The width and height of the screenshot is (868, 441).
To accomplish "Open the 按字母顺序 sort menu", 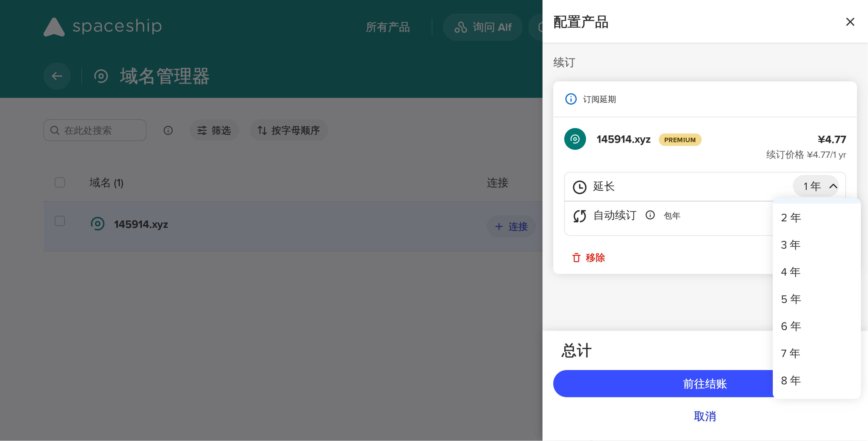I will [x=289, y=131].
